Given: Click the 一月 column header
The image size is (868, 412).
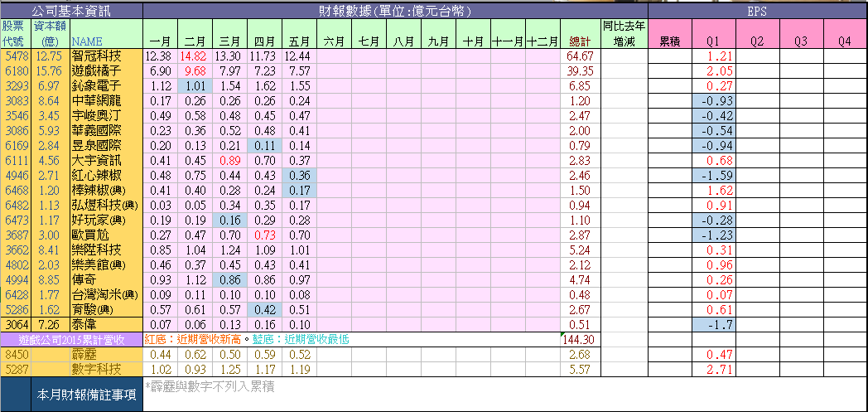Looking at the screenshot, I should [x=161, y=33].
